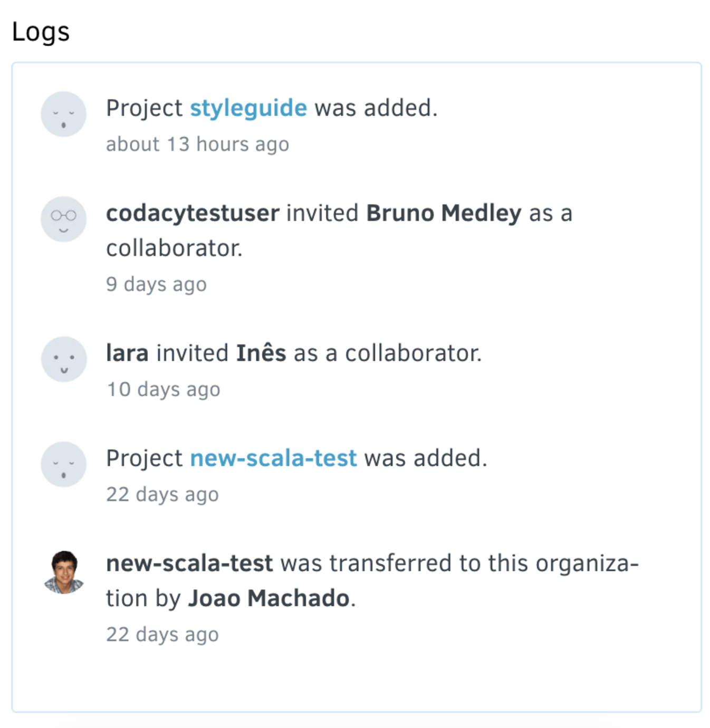Open the styleguide project link

click(248, 108)
